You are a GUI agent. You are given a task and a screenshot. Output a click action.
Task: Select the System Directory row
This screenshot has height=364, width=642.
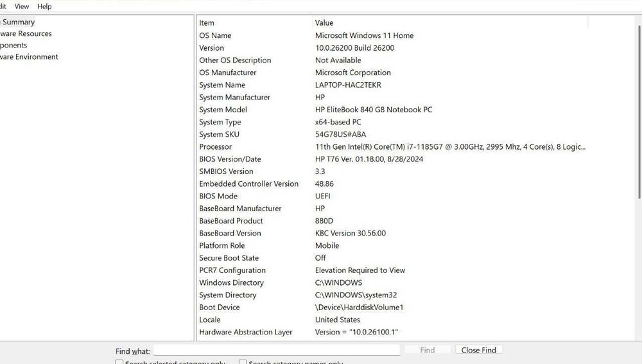tap(392, 295)
